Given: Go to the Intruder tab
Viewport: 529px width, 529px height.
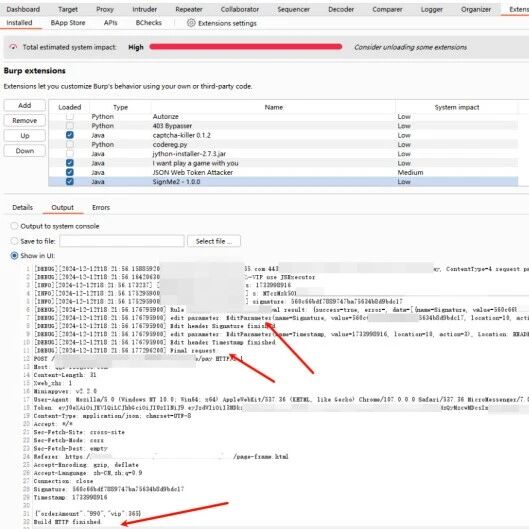Looking at the screenshot, I should click(144, 9).
